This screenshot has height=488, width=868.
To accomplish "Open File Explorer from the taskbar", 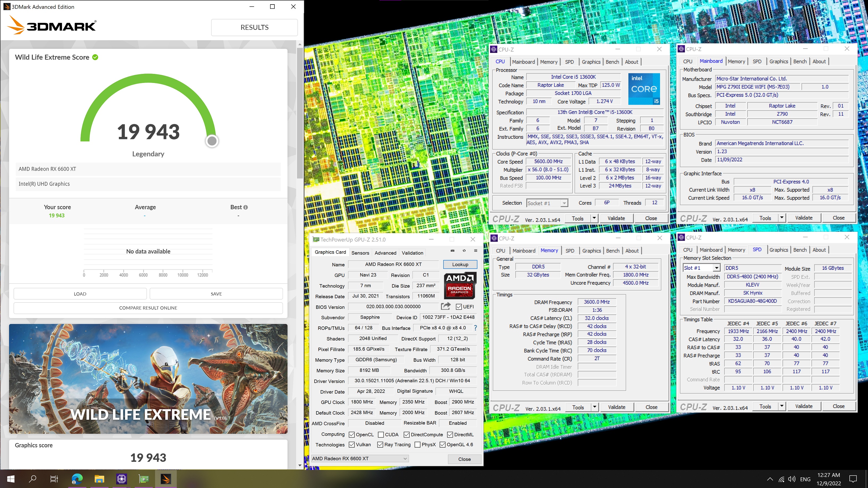I will 99,479.
